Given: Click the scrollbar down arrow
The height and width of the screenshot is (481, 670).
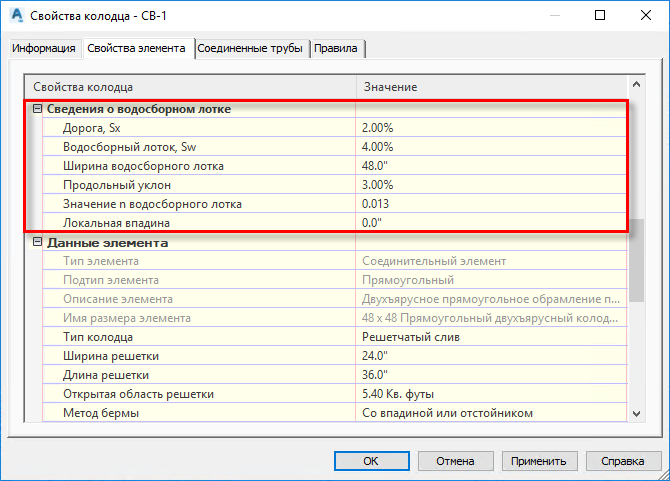Looking at the screenshot, I should coord(636,414).
